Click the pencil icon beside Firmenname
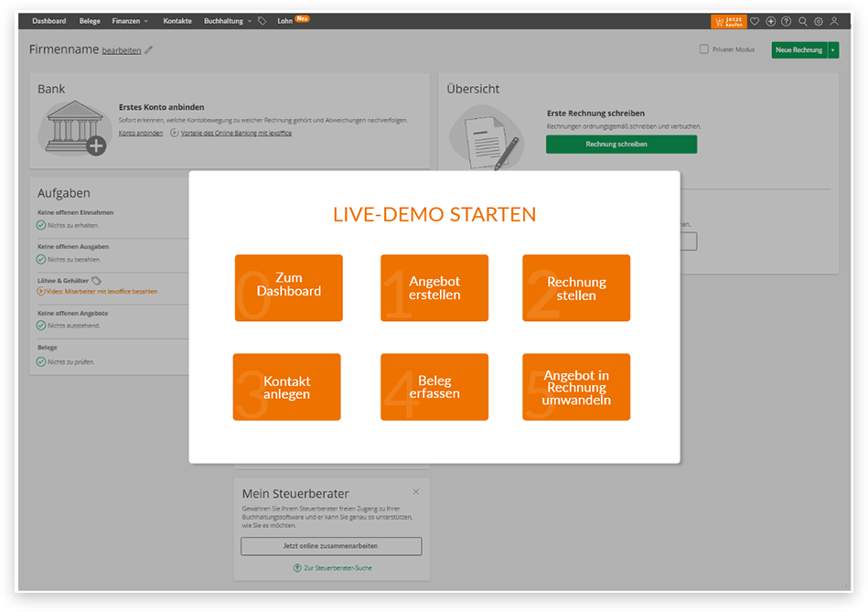Screen dimensions: 868x612 (149, 50)
